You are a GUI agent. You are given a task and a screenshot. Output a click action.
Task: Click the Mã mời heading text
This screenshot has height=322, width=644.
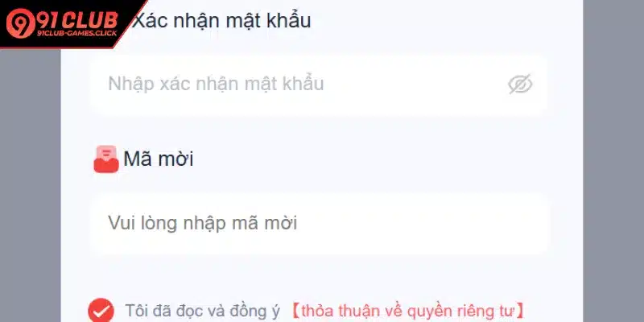click(x=159, y=159)
